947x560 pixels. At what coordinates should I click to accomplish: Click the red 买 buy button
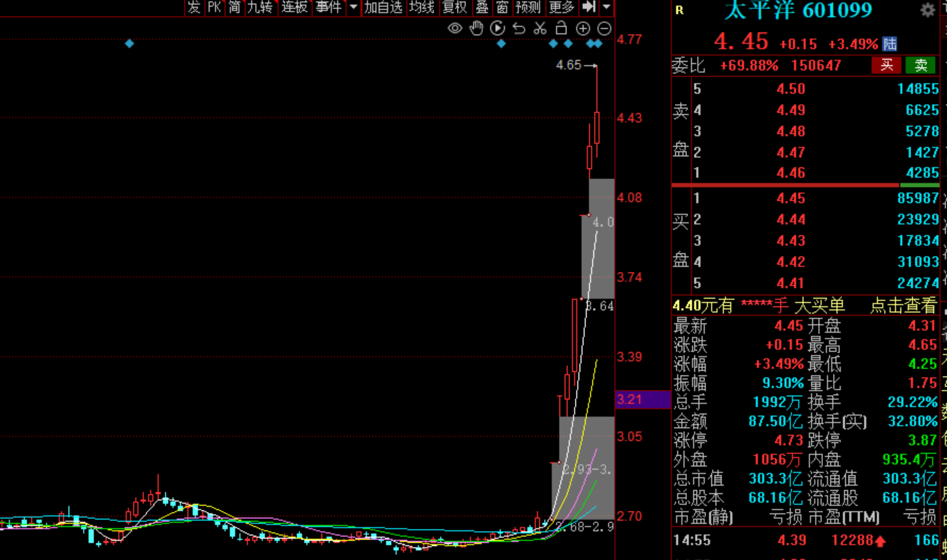click(x=887, y=66)
